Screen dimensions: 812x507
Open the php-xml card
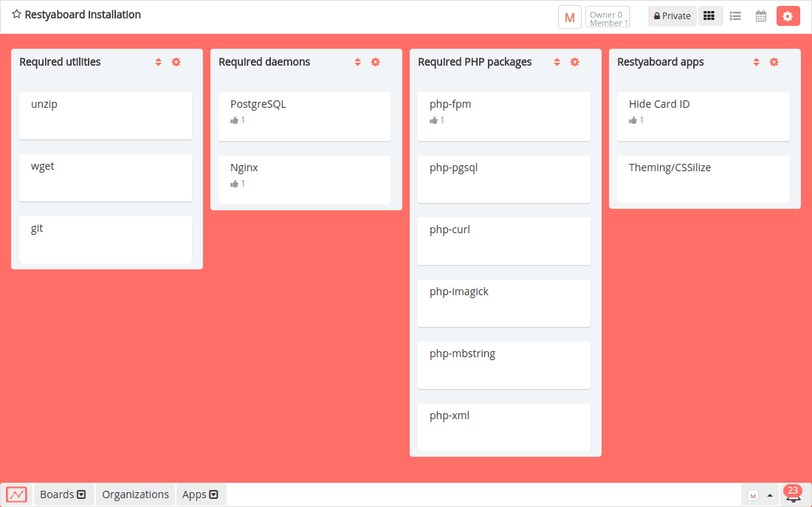pyautogui.click(x=504, y=428)
